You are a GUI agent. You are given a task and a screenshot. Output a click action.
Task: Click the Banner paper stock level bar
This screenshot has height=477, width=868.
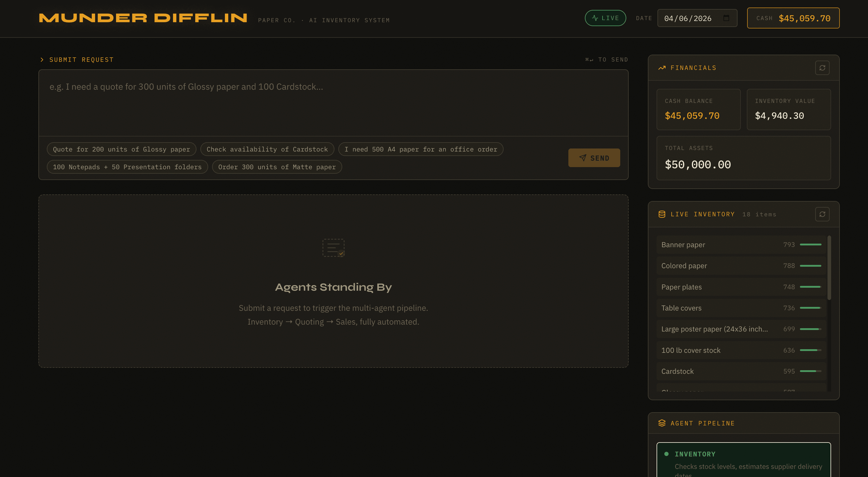[x=810, y=244]
